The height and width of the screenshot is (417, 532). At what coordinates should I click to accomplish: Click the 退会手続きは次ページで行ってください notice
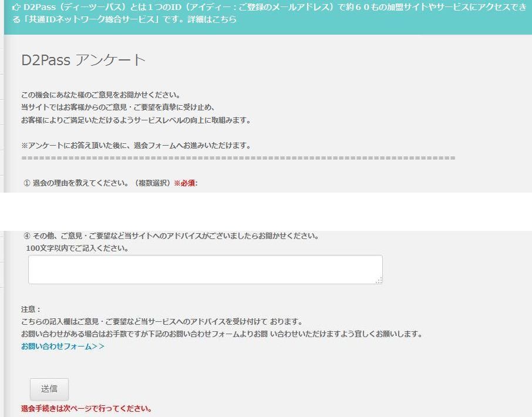click(x=86, y=408)
